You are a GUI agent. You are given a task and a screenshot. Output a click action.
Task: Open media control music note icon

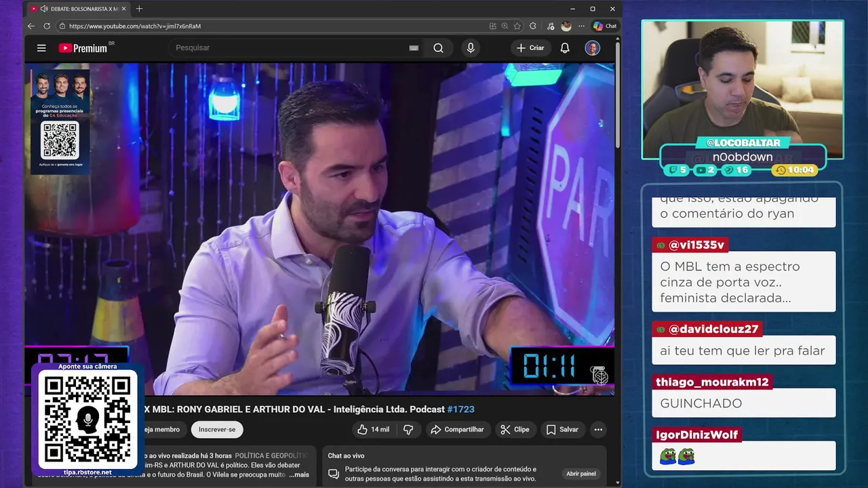pyautogui.click(x=551, y=26)
